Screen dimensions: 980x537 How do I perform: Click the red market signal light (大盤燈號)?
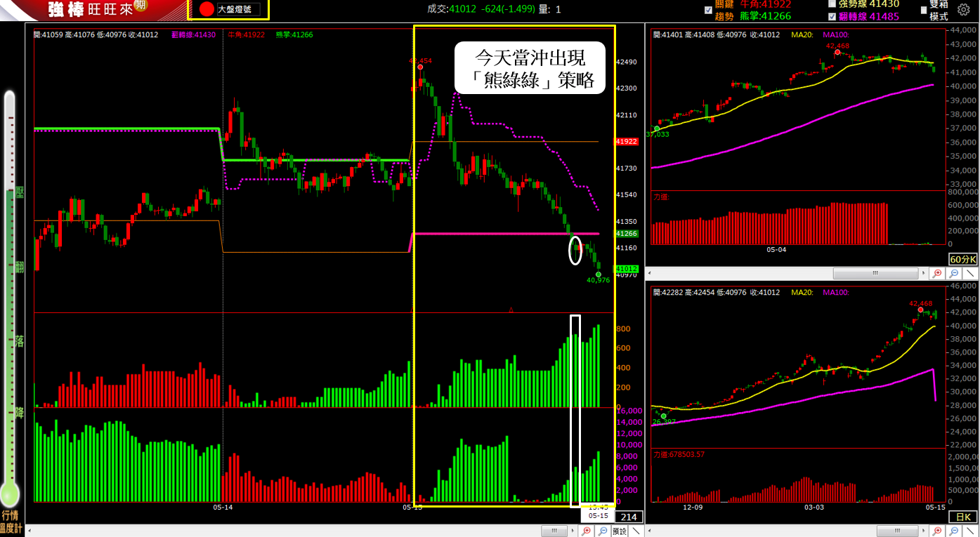click(207, 9)
